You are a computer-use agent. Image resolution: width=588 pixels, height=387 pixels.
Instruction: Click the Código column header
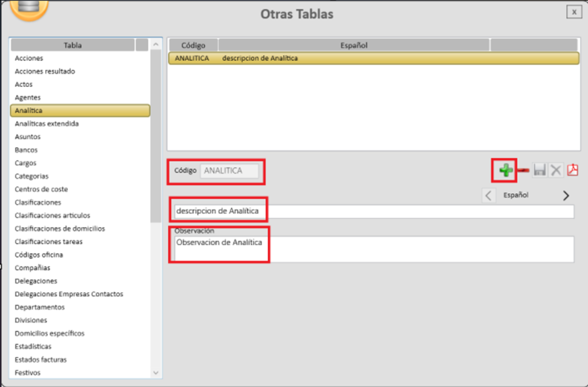tap(193, 45)
